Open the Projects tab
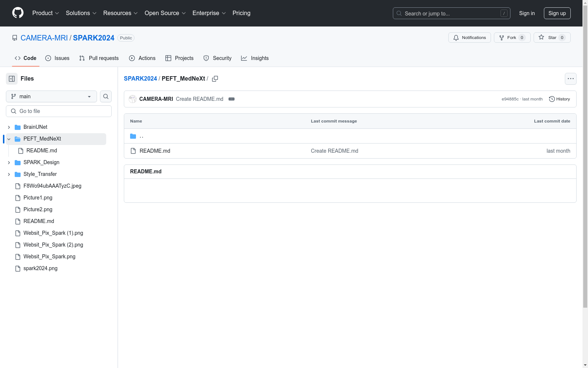The height and width of the screenshot is (368, 588). tap(179, 58)
